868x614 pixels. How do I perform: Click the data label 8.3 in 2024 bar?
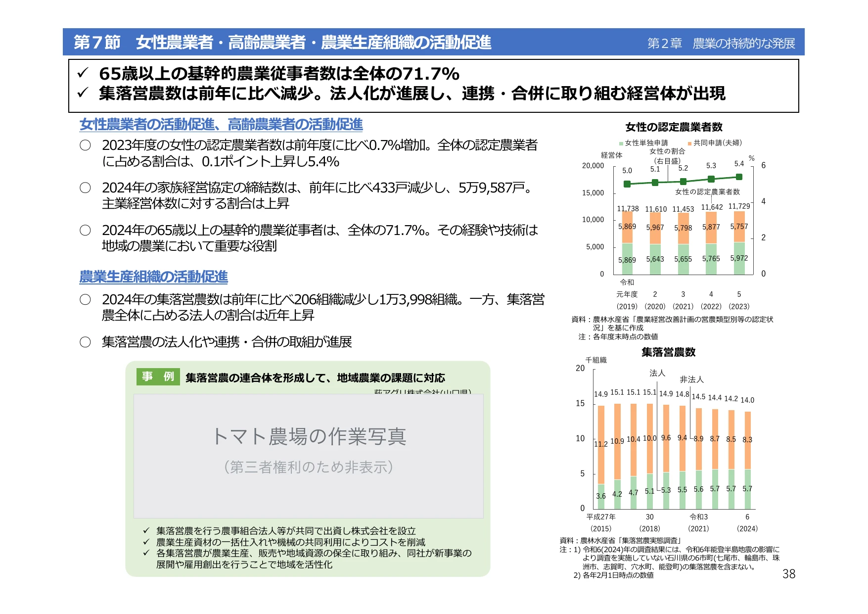pyautogui.click(x=747, y=440)
